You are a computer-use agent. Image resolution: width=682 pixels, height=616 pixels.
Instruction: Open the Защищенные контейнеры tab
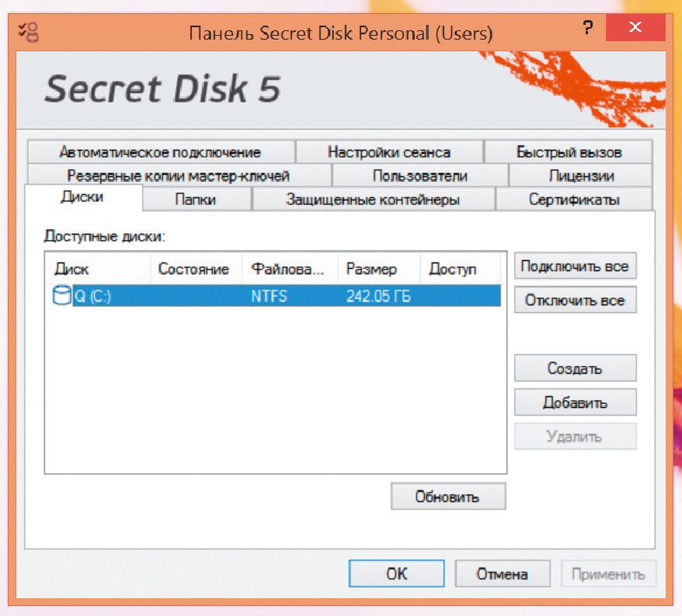(x=373, y=200)
